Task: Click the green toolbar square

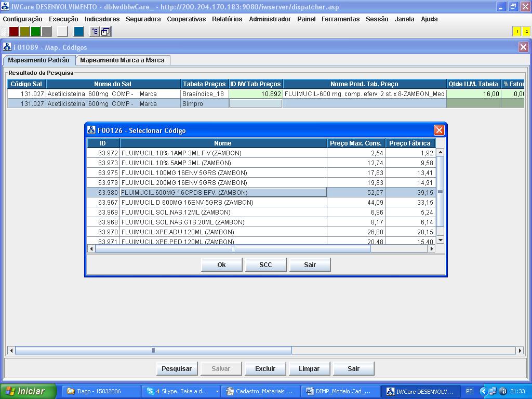Action: 36,32
